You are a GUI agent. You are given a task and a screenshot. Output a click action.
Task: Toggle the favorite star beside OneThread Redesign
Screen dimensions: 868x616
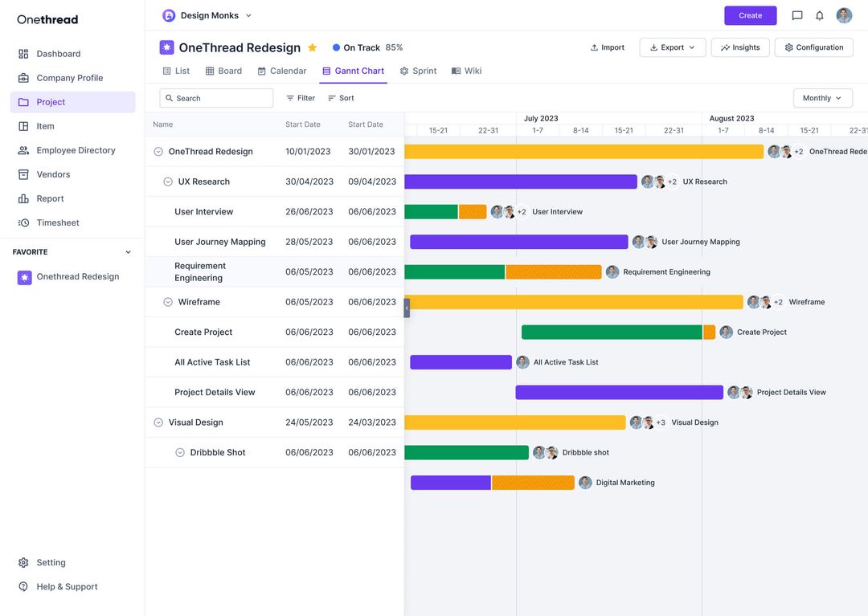click(313, 47)
